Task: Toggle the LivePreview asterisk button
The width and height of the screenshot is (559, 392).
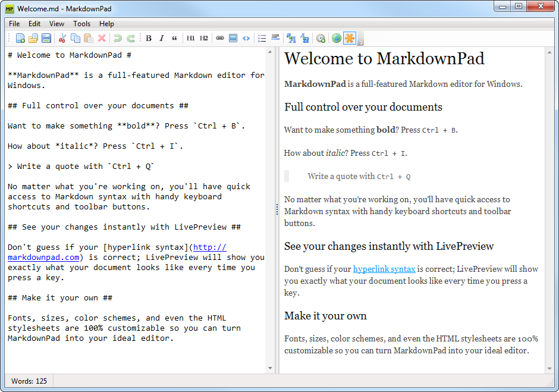Action: (349, 38)
